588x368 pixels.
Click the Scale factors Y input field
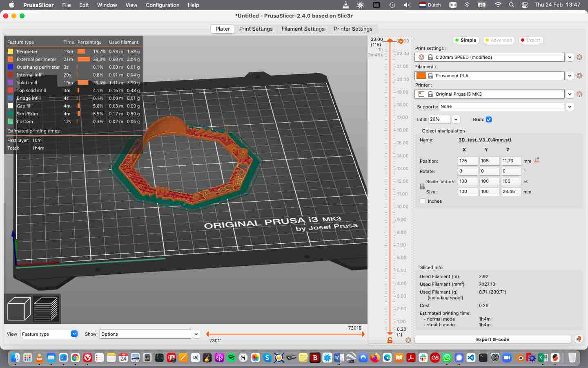[489, 181]
